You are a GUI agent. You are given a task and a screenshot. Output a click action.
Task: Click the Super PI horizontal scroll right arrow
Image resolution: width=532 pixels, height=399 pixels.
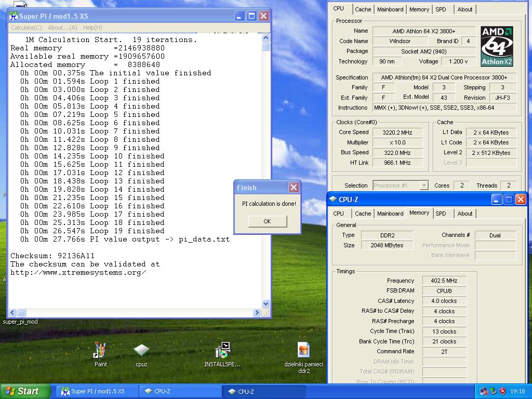(x=257, y=312)
